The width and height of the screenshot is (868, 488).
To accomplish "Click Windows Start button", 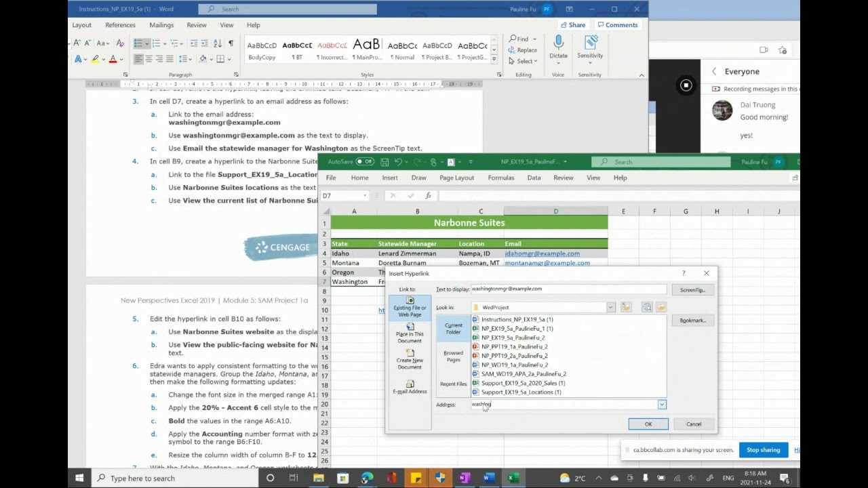I will click(x=79, y=479).
